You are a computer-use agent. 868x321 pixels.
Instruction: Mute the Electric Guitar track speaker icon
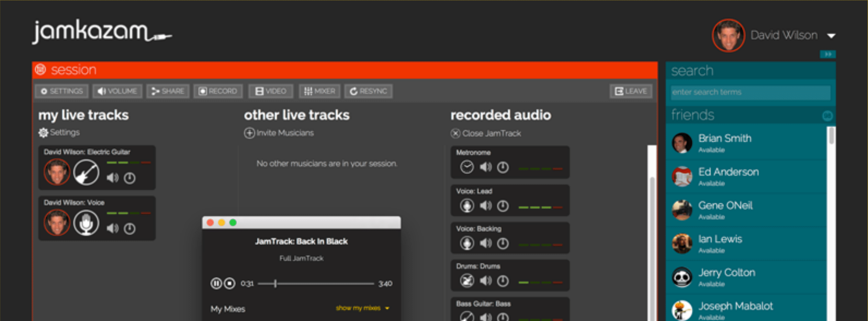point(113,178)
